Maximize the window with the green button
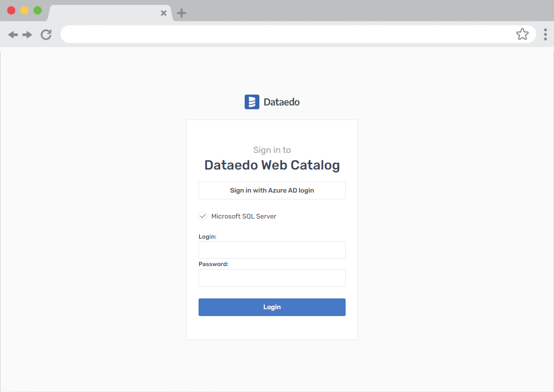 pos(37,10)
